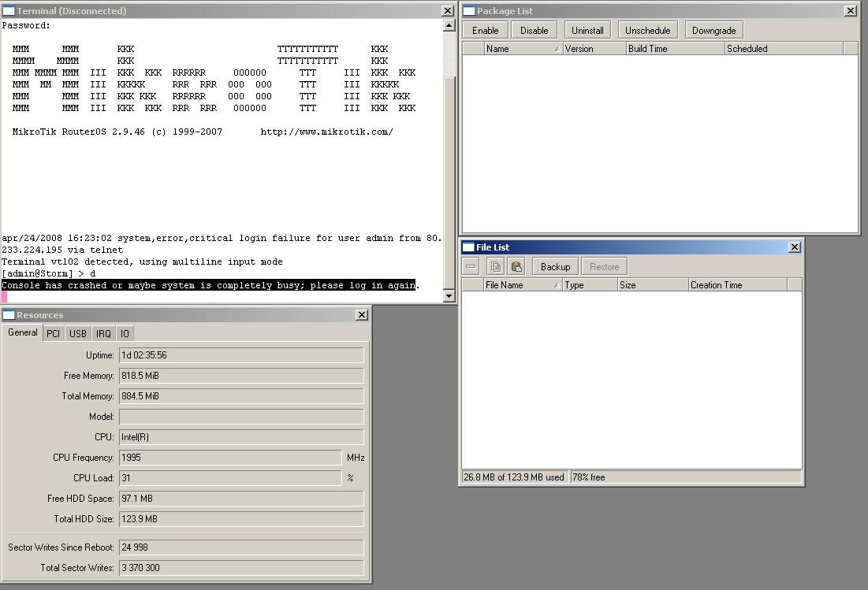Sort files by Size column
Screen dimensions: 868x590
click(x=654, y=285)
